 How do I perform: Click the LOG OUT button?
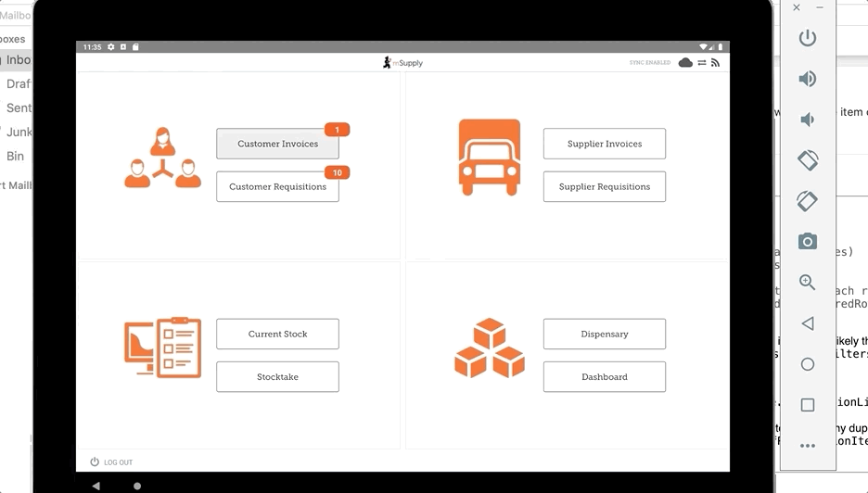(x=111, y=462)
